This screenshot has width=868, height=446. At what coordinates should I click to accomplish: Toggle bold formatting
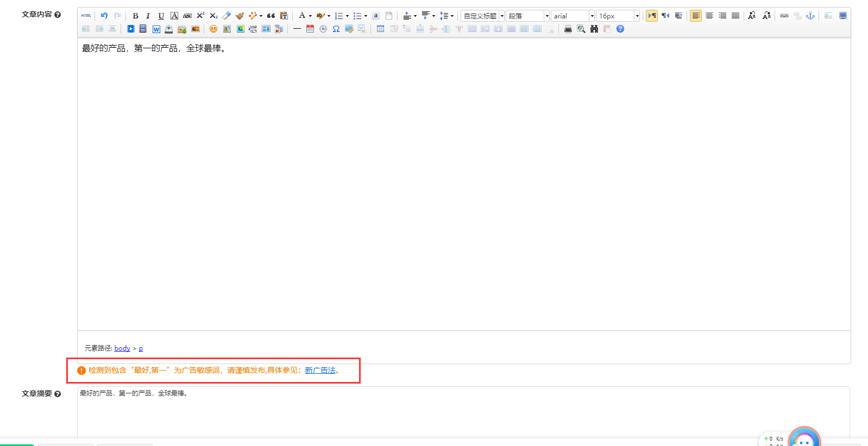(135, 16)
